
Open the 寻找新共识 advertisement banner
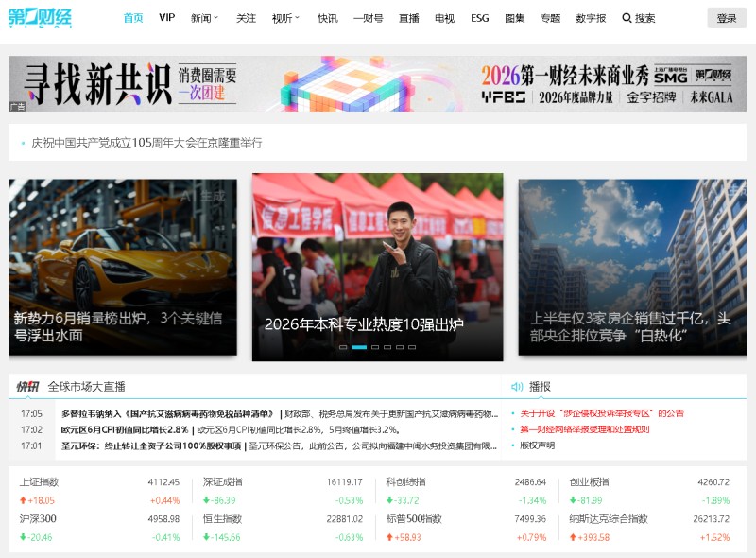[377, 83]
